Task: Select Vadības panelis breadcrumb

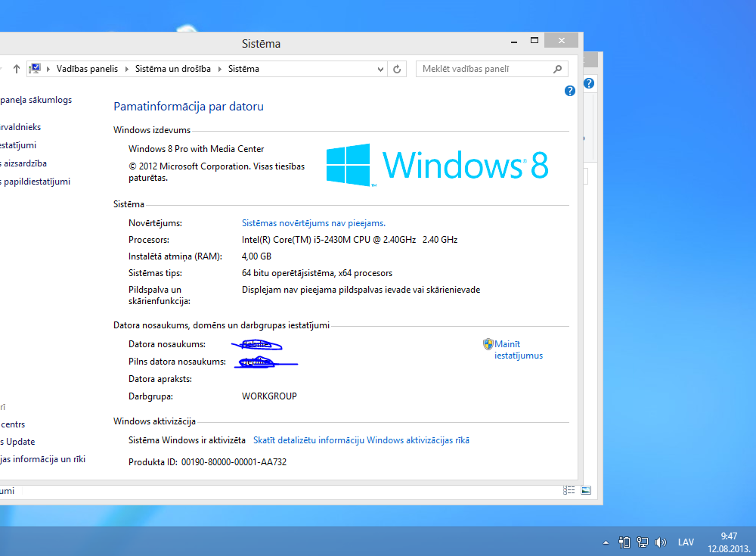Action: point(87,69)
